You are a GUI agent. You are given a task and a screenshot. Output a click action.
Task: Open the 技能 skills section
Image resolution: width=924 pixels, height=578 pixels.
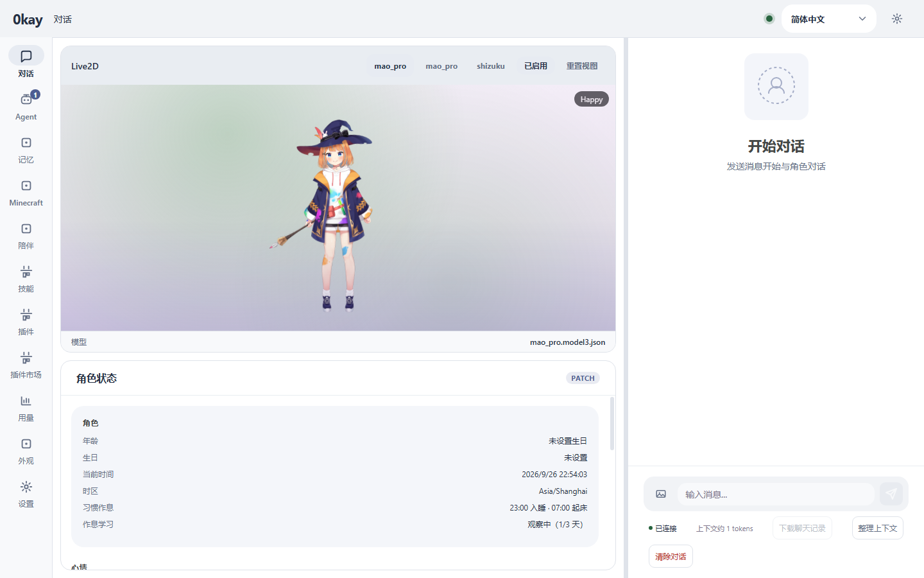point(26,277)
